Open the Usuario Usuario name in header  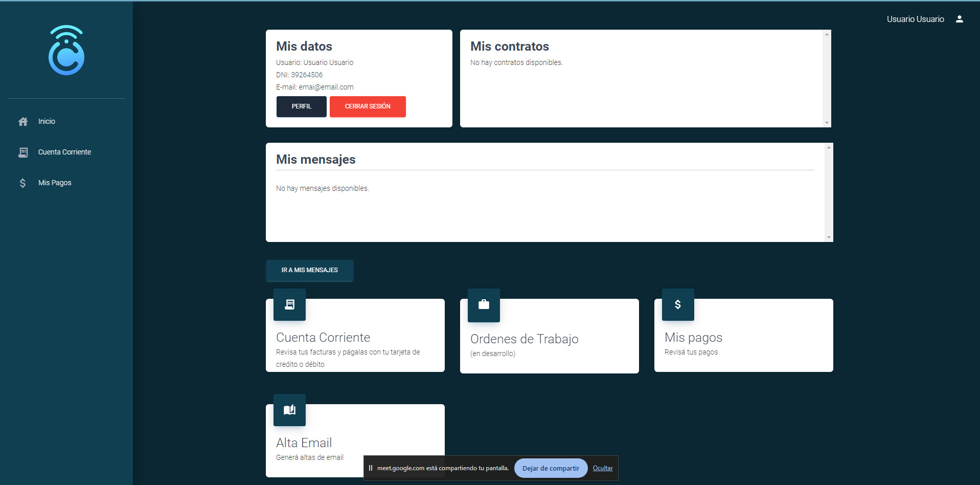click(x=915, y=19)
